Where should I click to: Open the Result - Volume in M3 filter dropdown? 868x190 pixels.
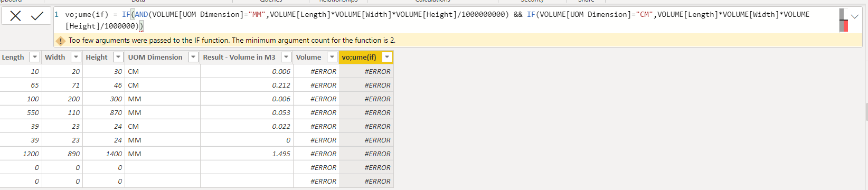tap(286, 57)
